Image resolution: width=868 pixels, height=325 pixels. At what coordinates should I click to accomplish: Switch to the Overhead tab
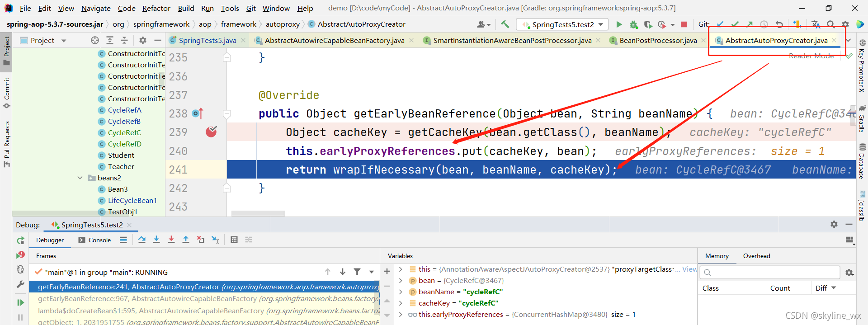[756, 256]
